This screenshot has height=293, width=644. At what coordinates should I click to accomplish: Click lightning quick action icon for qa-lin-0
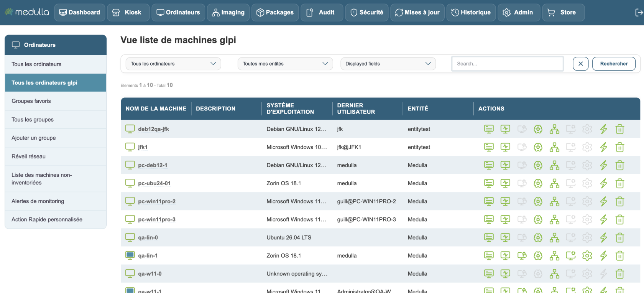point(604,238)
